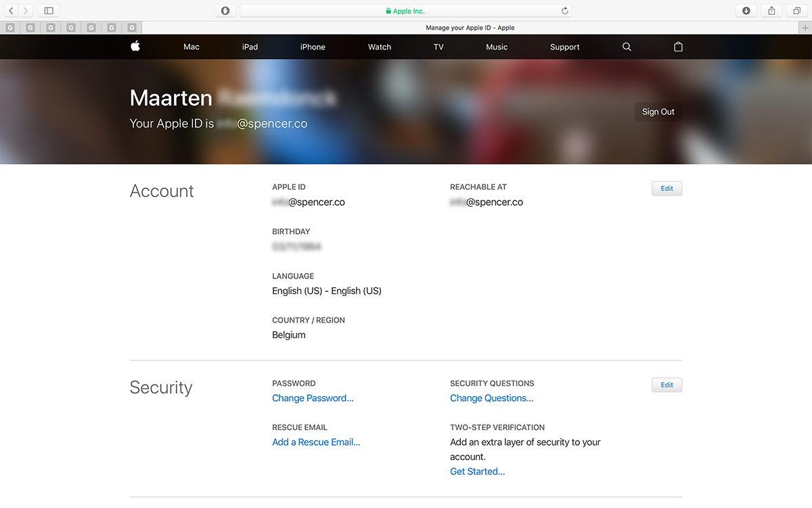812x508 pixels.
Task: Show all open Safari tabs
Action: [x=796, y=10]
